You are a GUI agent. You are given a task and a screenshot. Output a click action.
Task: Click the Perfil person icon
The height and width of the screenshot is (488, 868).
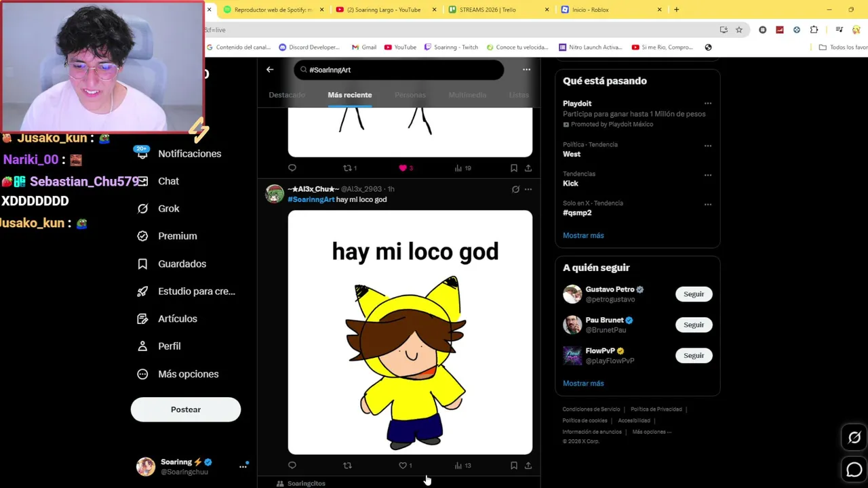[142, 346]
